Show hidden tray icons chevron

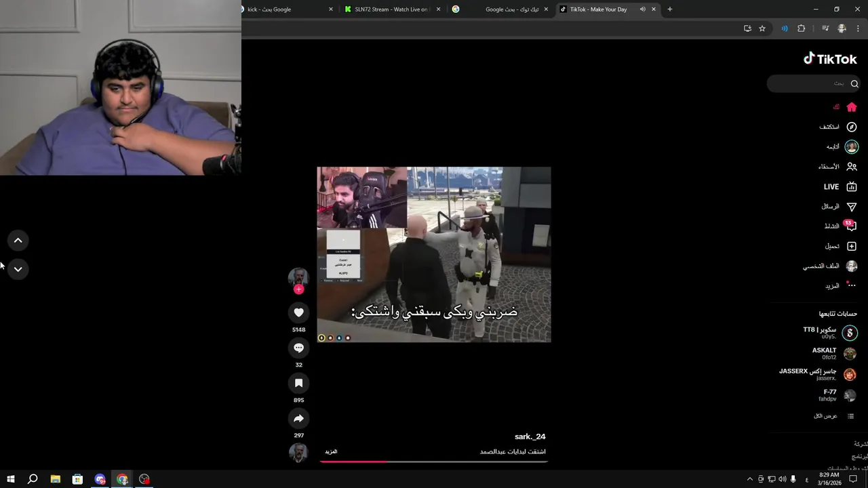coord(750,479)
